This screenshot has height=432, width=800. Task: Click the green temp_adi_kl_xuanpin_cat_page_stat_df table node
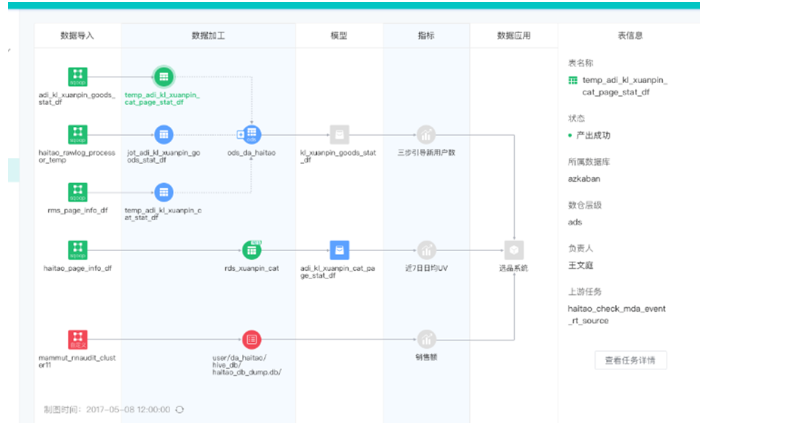click(x=163, y=77)
